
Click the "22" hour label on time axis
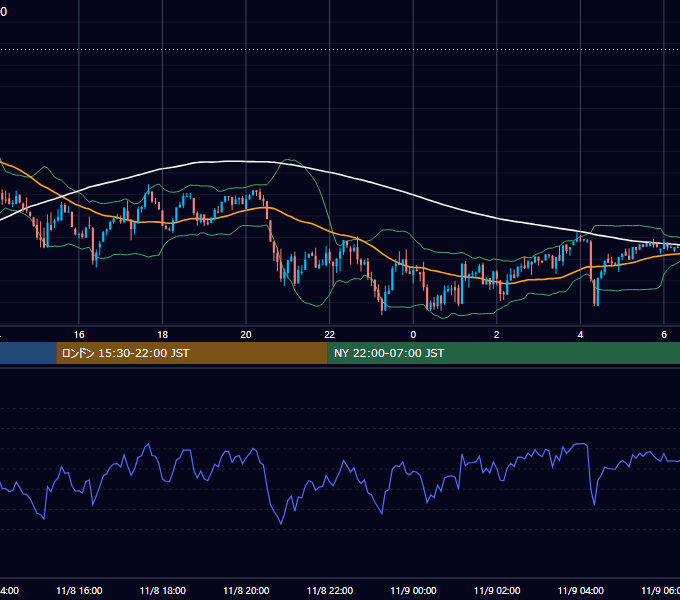330,335
